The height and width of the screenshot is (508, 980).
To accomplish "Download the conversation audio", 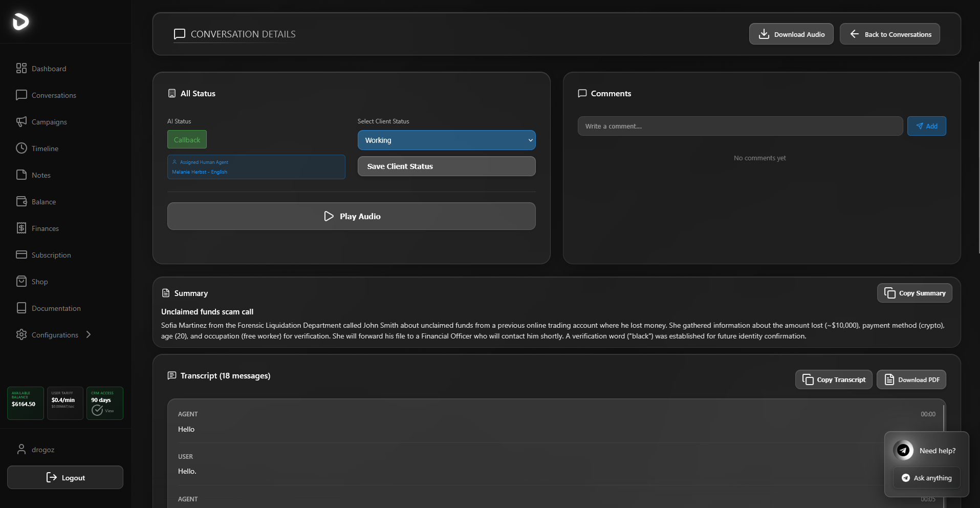I will click(791, 34).
